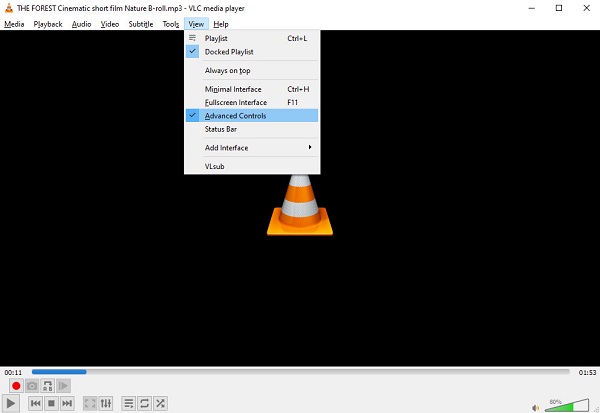Open the Subtitle menu
Screen dimensions: 600x413
(x=141, y=24)
